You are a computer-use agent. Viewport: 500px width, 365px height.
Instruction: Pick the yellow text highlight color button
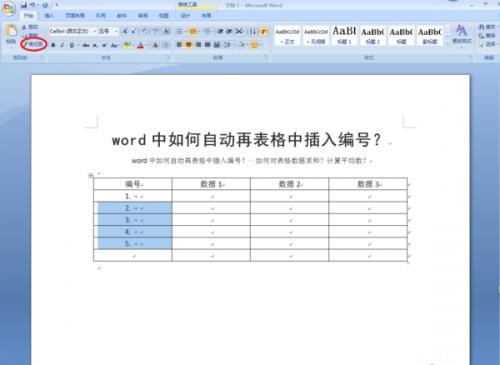pos(127,45)
